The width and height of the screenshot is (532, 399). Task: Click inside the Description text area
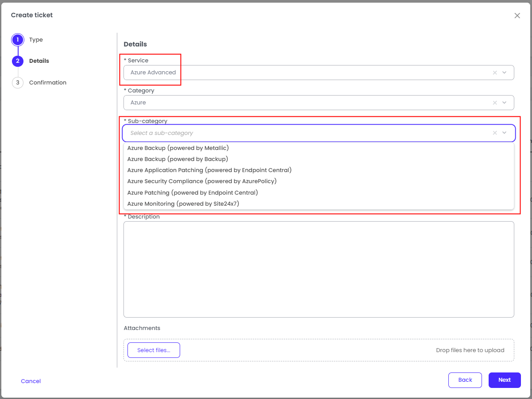319,269
